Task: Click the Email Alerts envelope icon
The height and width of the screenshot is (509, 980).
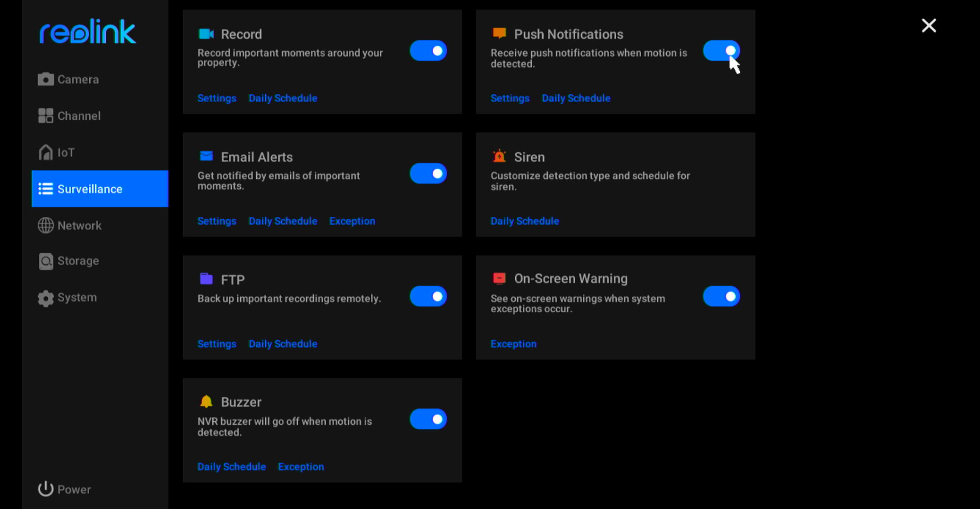Action: point(206,156)
